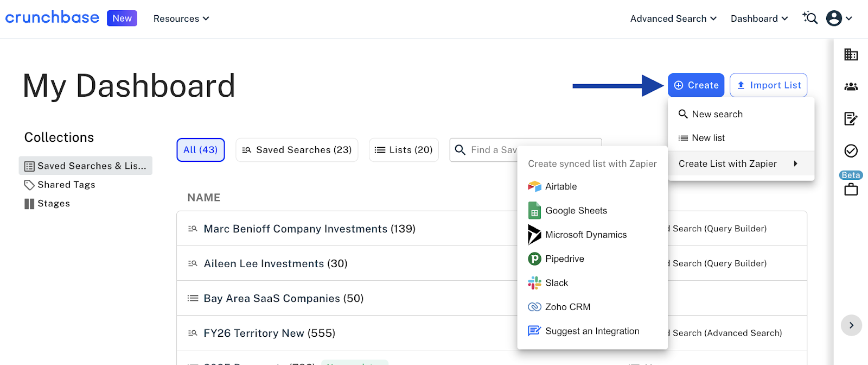Click the Import List button

click(768, 85)
